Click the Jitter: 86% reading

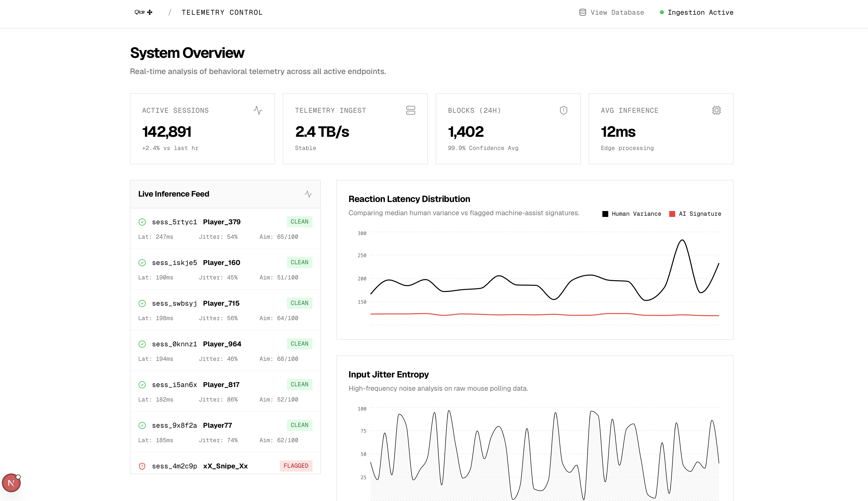click(x=218, y=400)
